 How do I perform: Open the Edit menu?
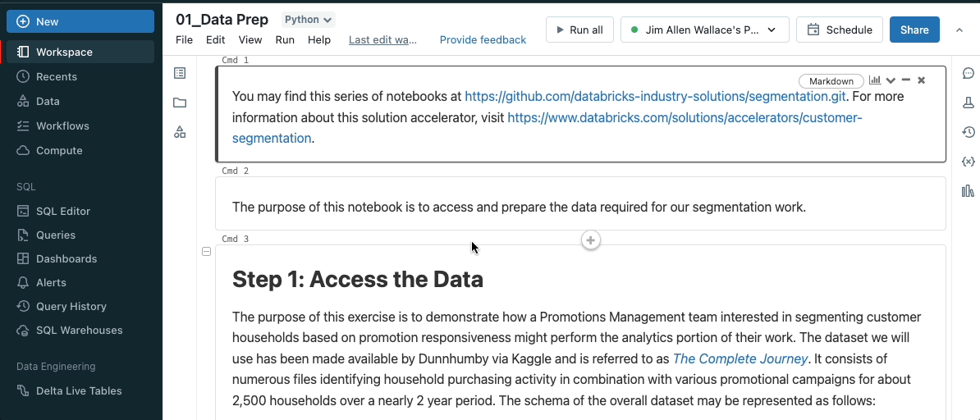click(216, 40)
